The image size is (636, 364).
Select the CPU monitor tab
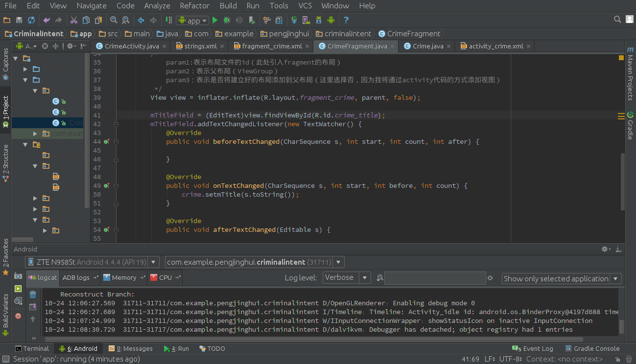pos(165,277)
